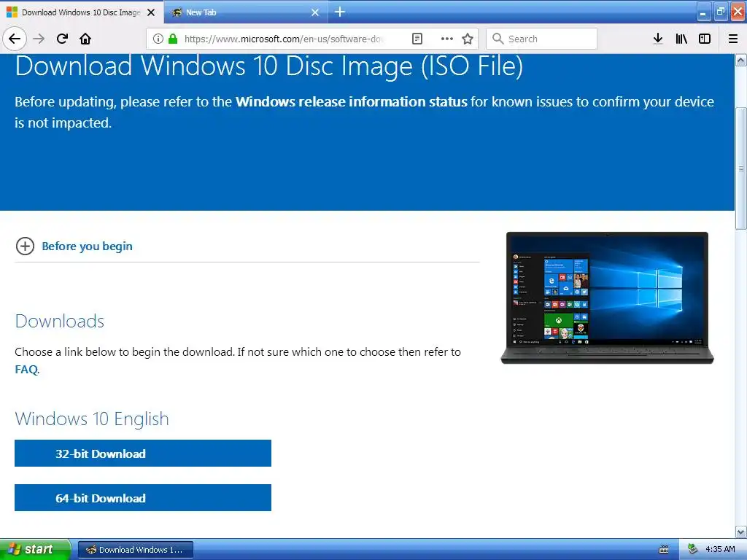747x560 pixels.
Task: Click the forward navigation arrow
Action: click(39, 39)
